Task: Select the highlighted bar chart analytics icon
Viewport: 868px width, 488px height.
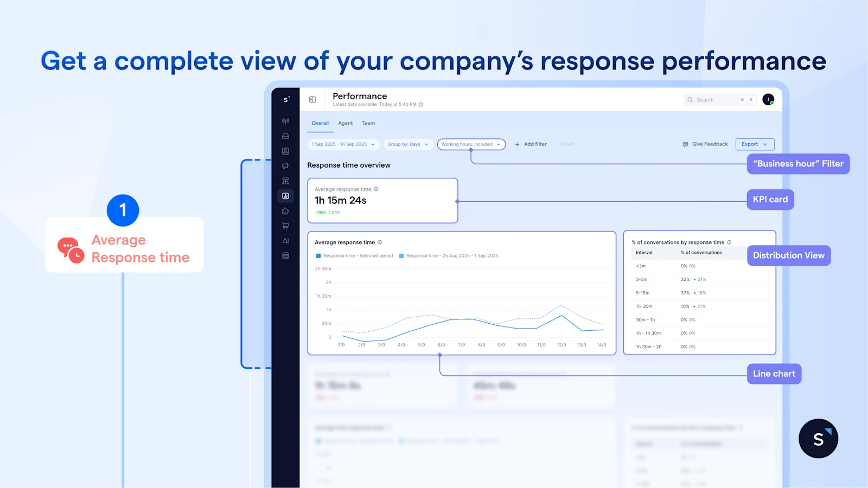Action: 286,195
